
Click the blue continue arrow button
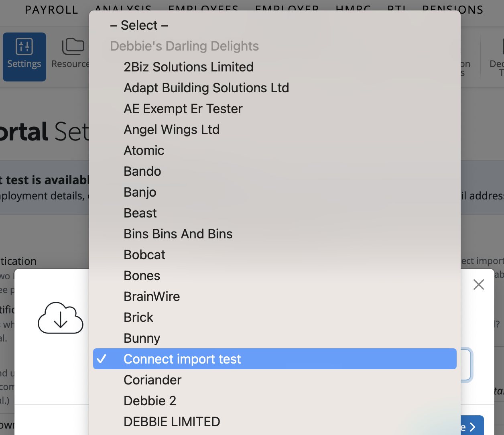472,427
